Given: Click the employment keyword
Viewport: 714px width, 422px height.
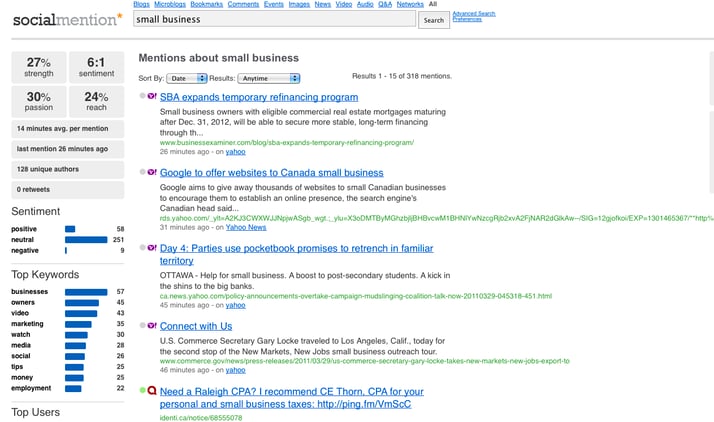Looking at the screenshot, I should coord(31,388).
